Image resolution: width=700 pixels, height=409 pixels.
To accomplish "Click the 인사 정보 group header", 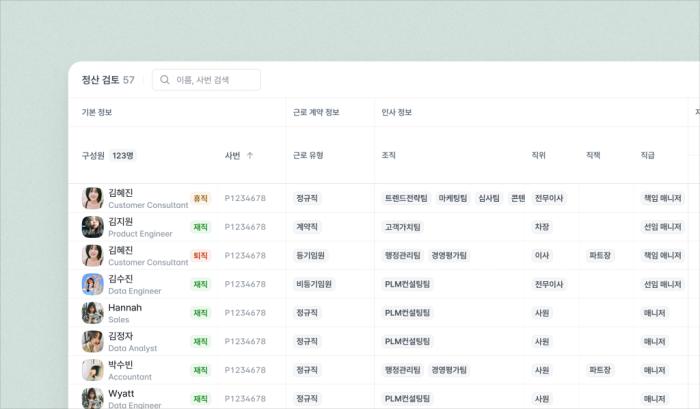I will click(396, 113).
